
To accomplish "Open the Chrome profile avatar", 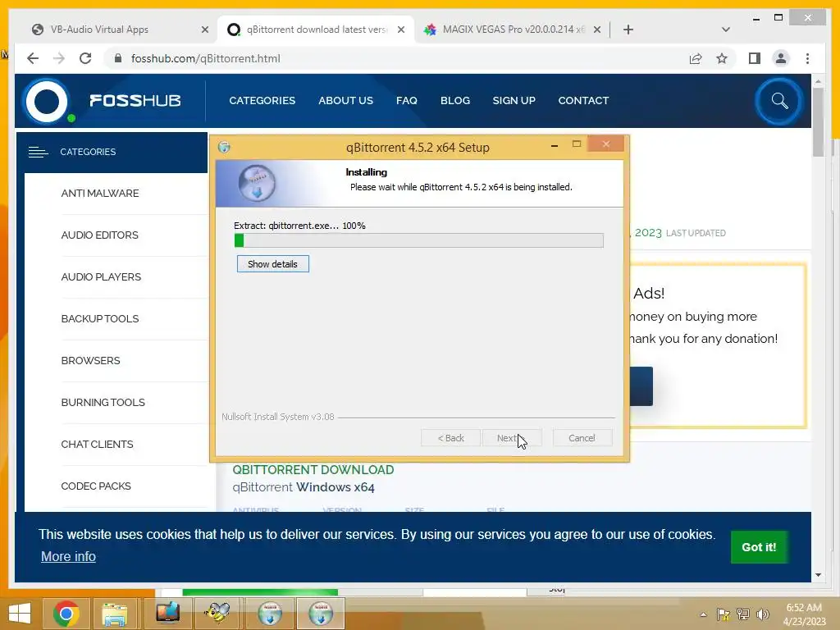I will point(781,58).
